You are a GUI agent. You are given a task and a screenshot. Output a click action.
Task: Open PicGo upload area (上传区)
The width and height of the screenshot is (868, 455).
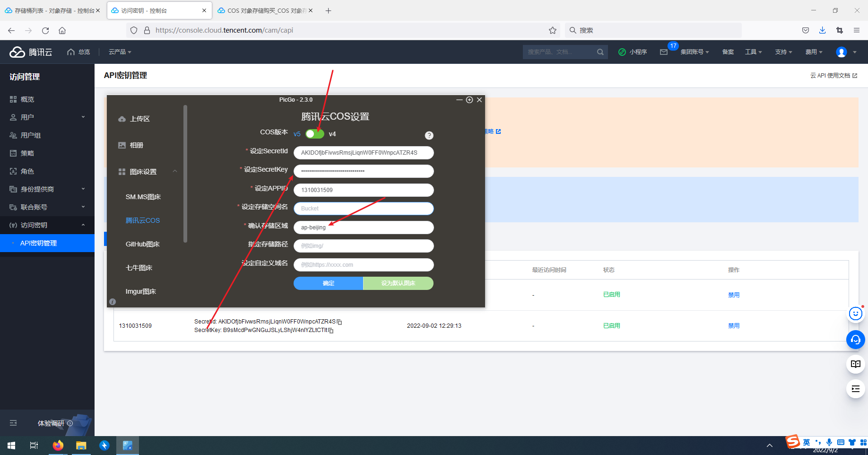tap(134, 119)
